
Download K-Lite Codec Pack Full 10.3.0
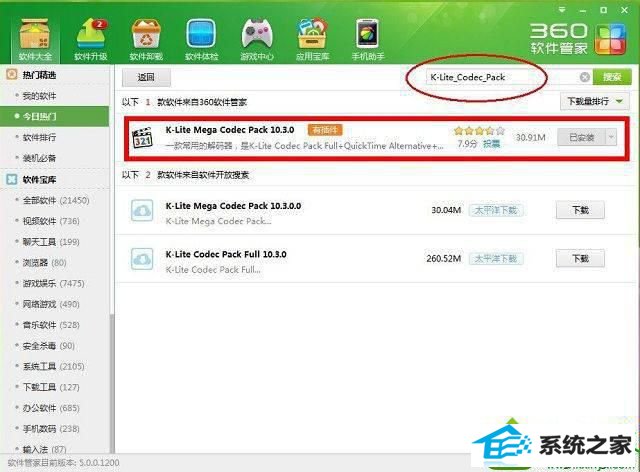pos(580,258)
